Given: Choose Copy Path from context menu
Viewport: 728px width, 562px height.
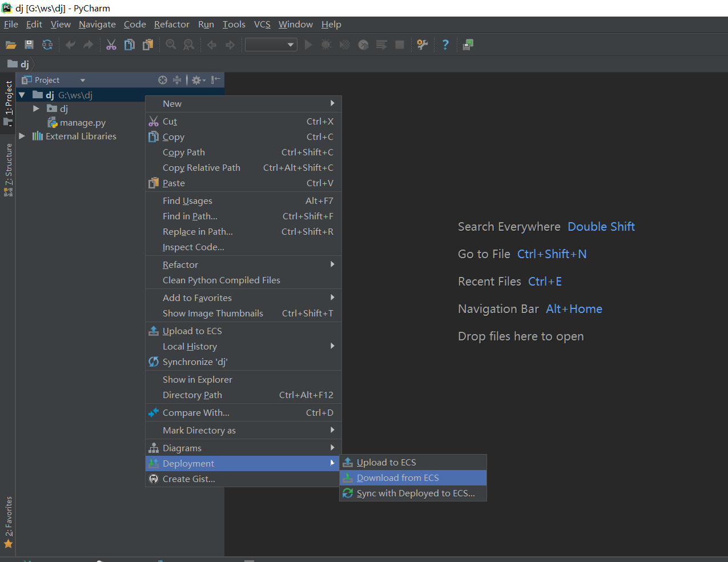Looking at the screenshot, I should tap(243, 152).
